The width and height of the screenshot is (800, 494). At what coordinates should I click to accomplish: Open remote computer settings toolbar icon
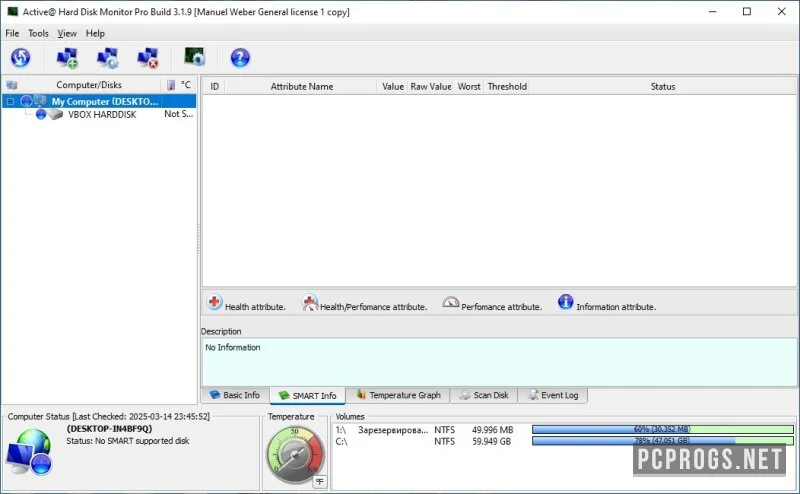click(108, 58)
